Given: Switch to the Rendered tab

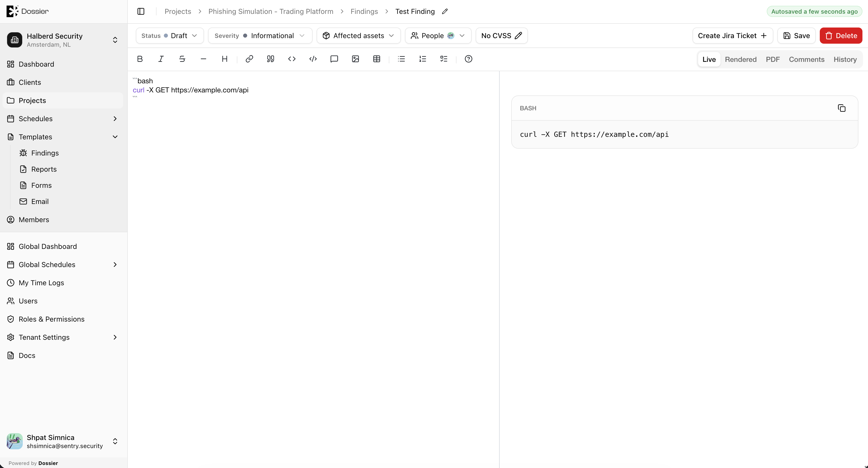Looking at the screenshot, I should click(x=741, y=59).
